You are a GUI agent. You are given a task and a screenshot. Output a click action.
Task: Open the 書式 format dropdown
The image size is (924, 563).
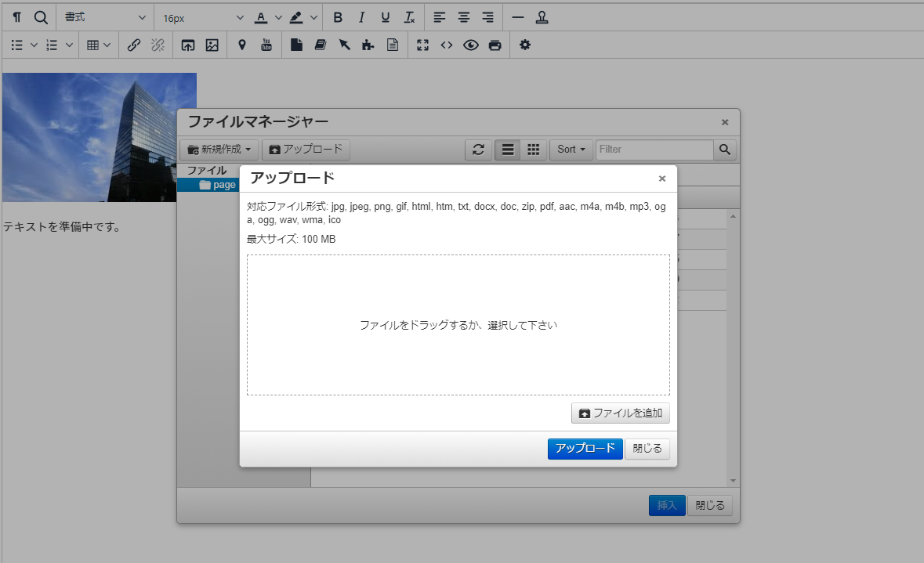(105, 17)
